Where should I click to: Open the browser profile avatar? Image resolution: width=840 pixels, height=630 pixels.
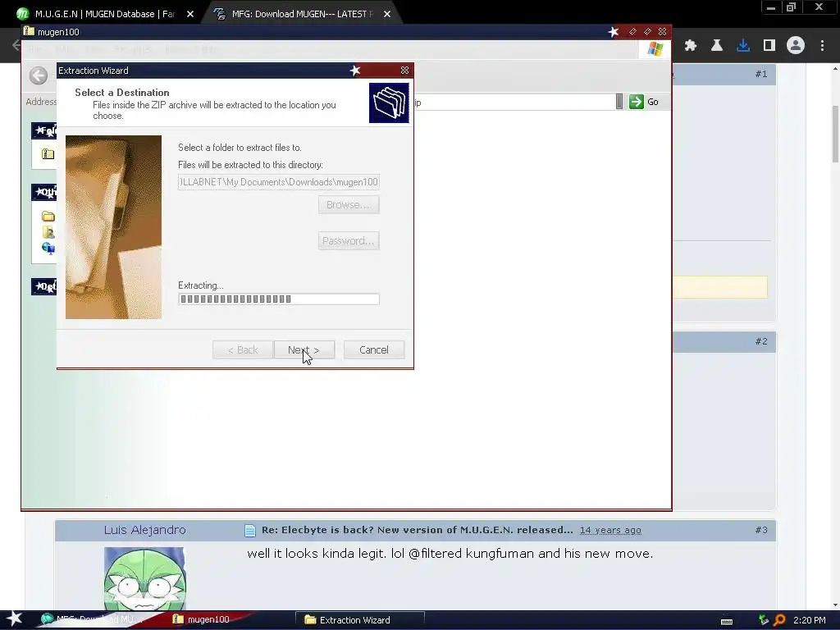(x=796, y=46)
